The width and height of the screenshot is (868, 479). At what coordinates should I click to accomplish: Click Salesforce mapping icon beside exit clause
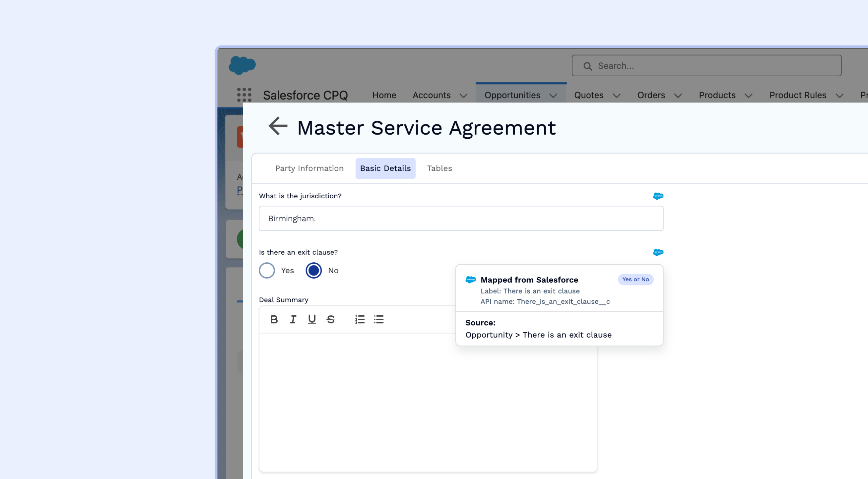coord(658,252)
